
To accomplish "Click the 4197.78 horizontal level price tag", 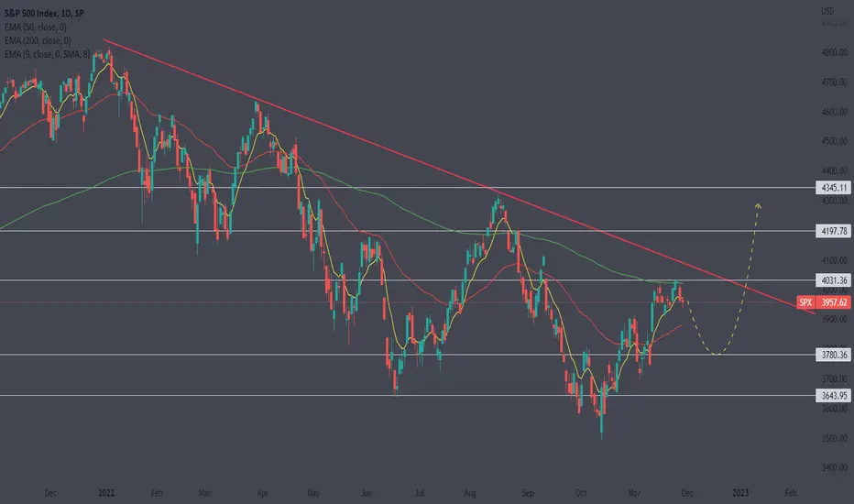I will click(834, 231).
